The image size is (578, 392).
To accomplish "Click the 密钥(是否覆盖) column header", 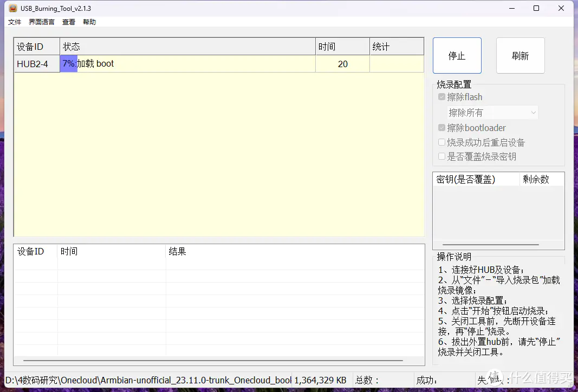I will click(476, 179).
